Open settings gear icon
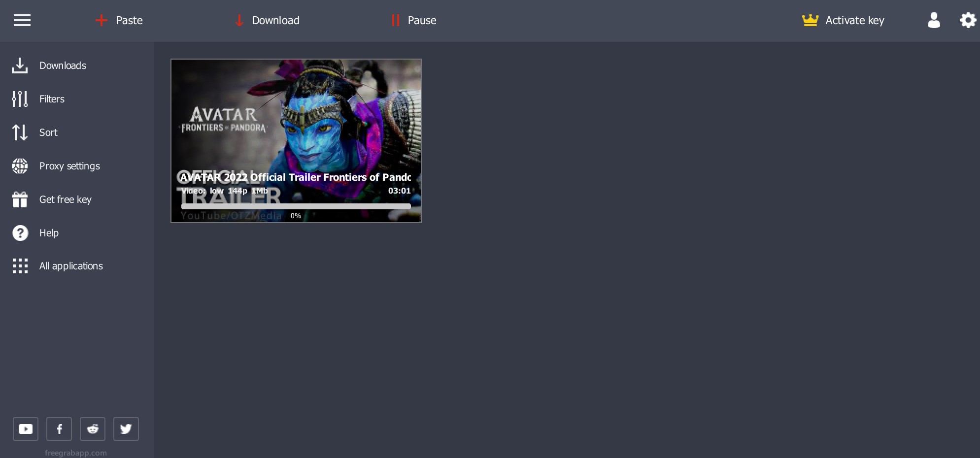The width and height of the screenshot is (980, 458). 968,20
